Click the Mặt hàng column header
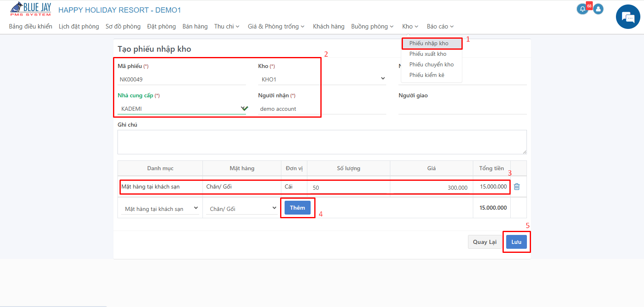644x307 pixels. (x=242, y=168)
